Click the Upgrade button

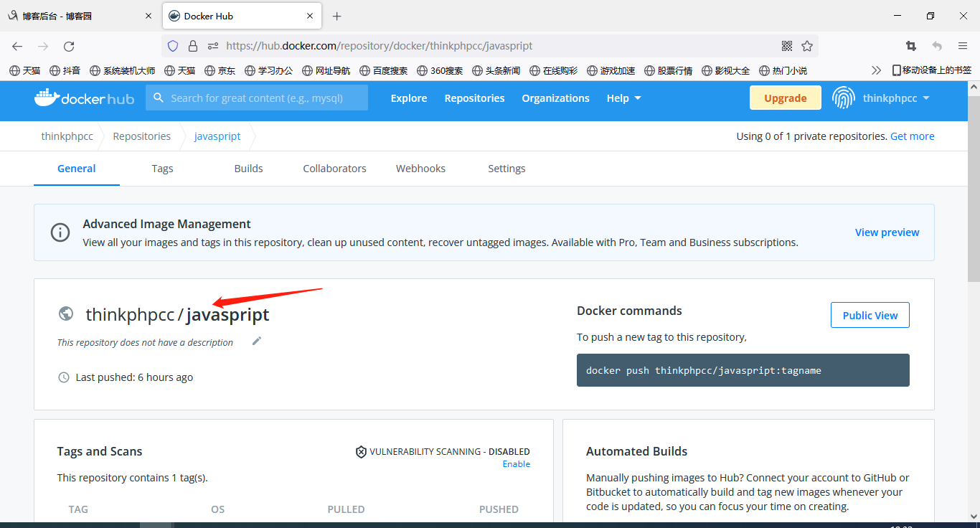(786, 98)
